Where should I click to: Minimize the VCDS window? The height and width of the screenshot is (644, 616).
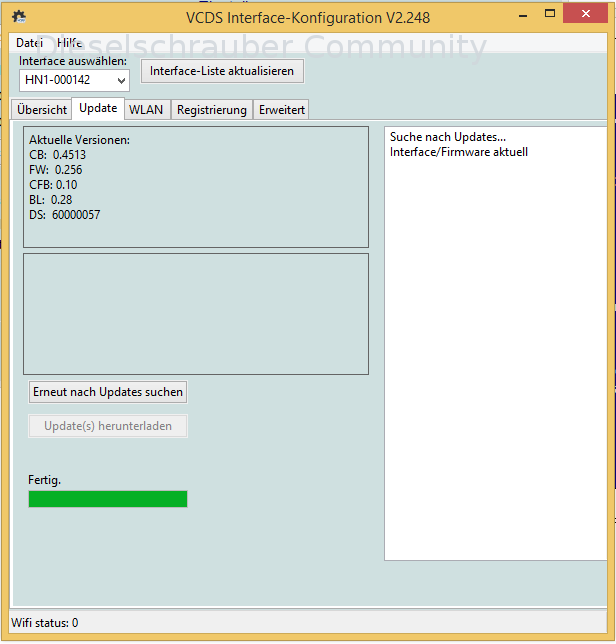(523, 15)
